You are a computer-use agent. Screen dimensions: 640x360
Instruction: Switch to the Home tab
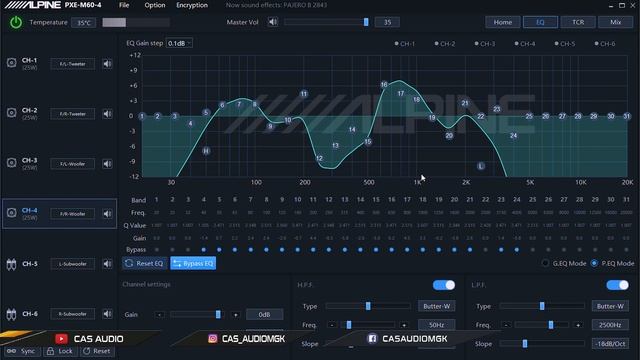pyautogui.click(x=503, y=22)
